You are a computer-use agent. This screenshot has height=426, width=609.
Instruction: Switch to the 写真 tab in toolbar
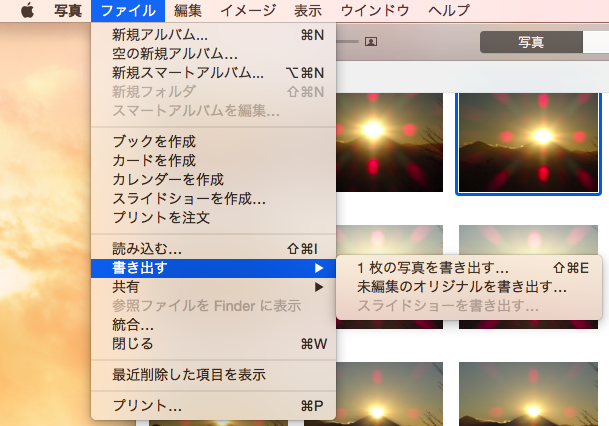coord(531,42)
